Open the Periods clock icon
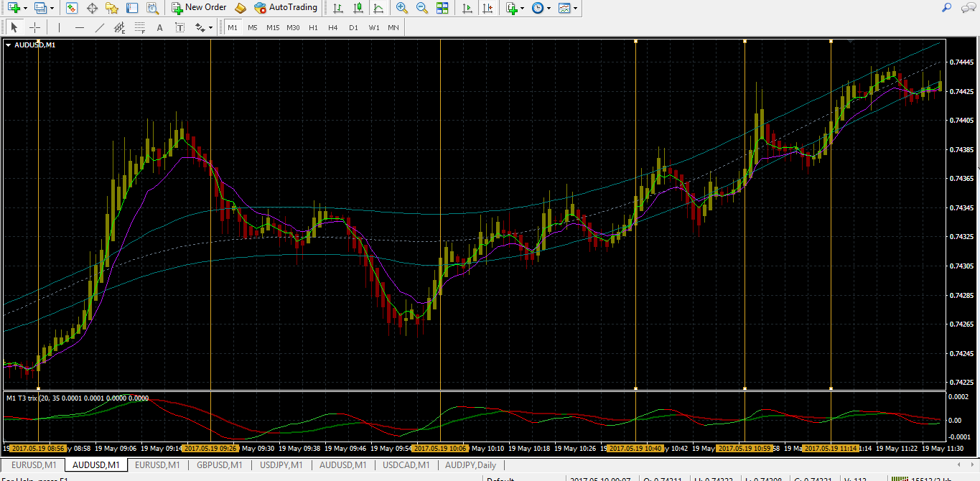Image resolution: width=980 pixels, height=481 pixels. 538,8
